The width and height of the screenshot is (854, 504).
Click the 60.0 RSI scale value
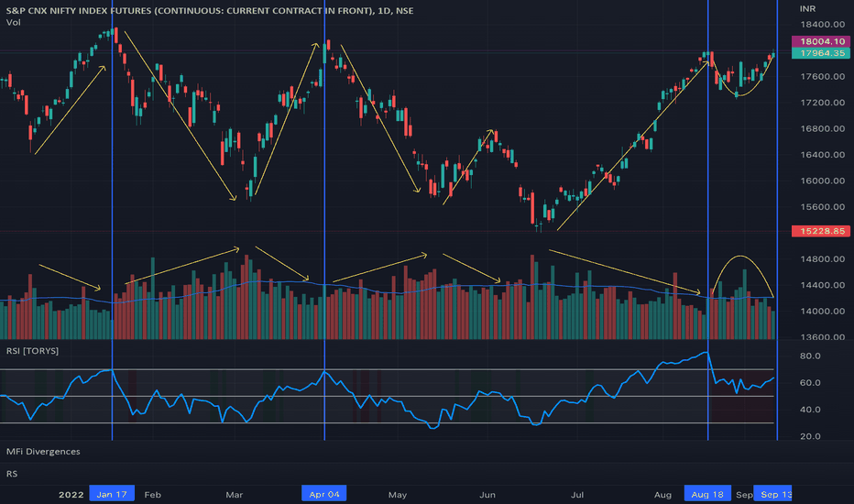[x=810, y=382]
